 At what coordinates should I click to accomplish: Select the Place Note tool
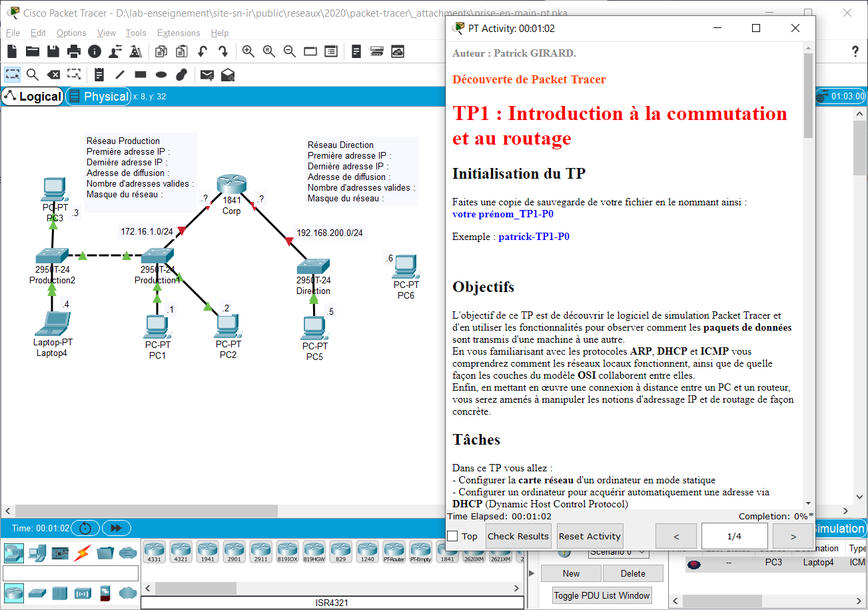click(99, 75)
